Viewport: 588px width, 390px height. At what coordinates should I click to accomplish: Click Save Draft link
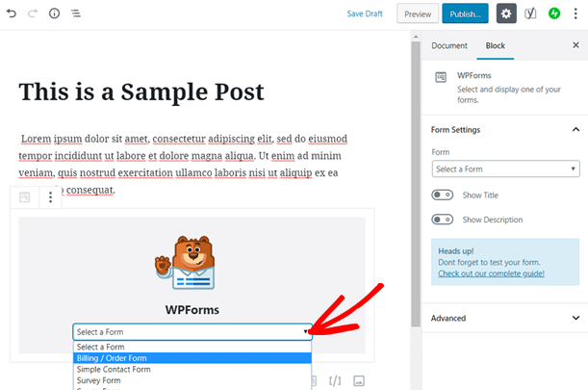click(x=365, y=13)
